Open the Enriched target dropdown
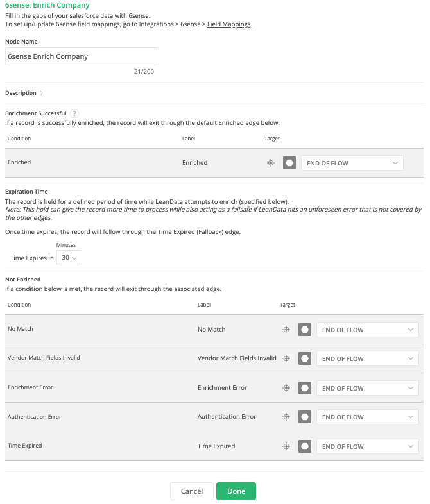The height and width of the screenshot is (504, 430). click(x=352, y=163)
